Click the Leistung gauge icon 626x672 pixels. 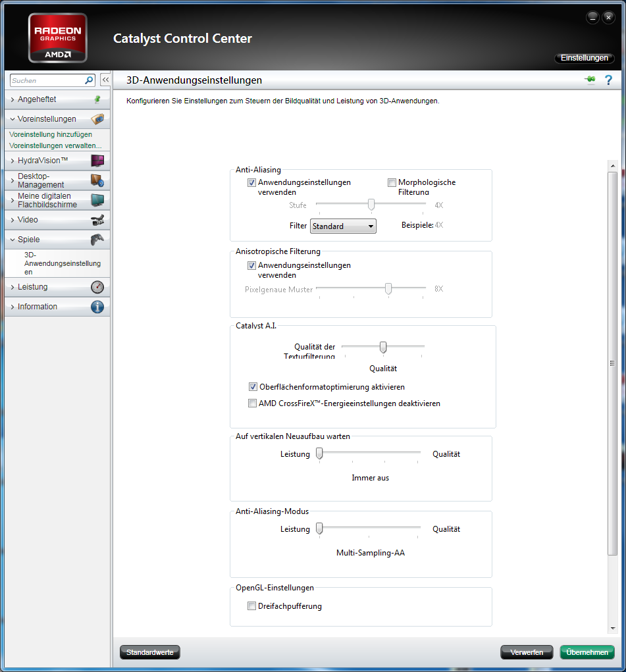click(97, 287)
